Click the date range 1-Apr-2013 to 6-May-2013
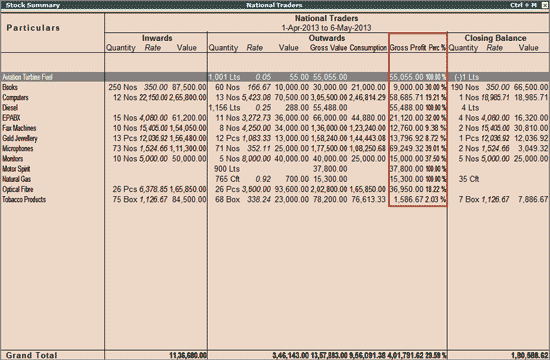Screen dimensions: 550x360 click(326, 28)
